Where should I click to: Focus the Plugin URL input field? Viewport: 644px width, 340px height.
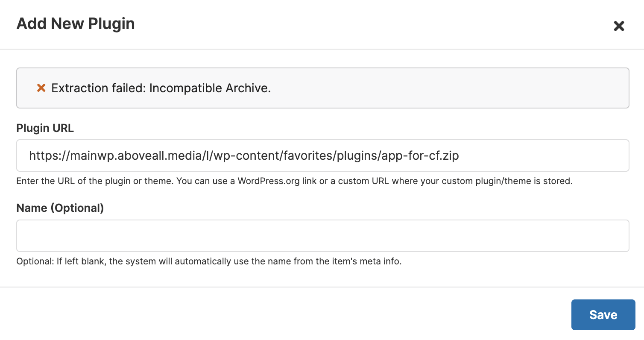pyautogui.click(x=322, y=155)
